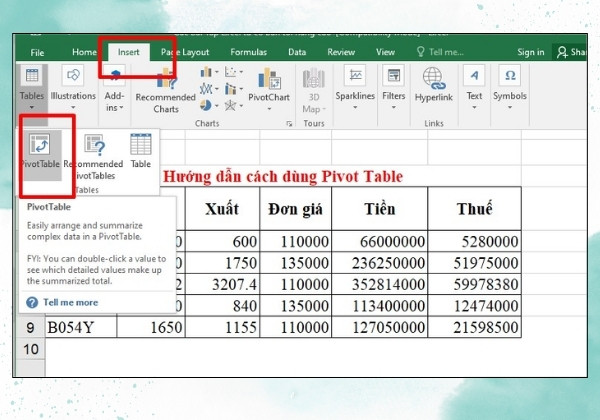Select cell containing 59978380
The height and width of the screenshot is (420, 600).
click(x=474, y=284)
